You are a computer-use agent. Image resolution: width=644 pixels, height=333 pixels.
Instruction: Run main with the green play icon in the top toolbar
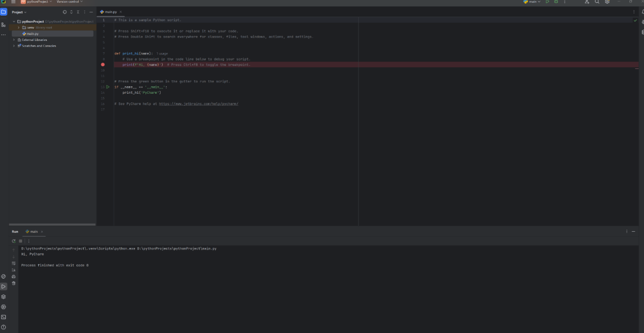pos(548,2)
